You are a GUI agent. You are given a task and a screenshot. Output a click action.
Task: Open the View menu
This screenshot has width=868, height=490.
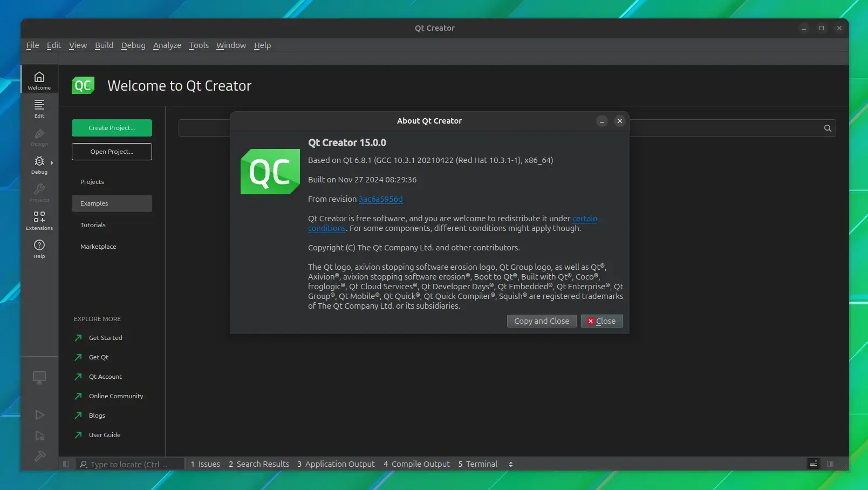point(78,45)
